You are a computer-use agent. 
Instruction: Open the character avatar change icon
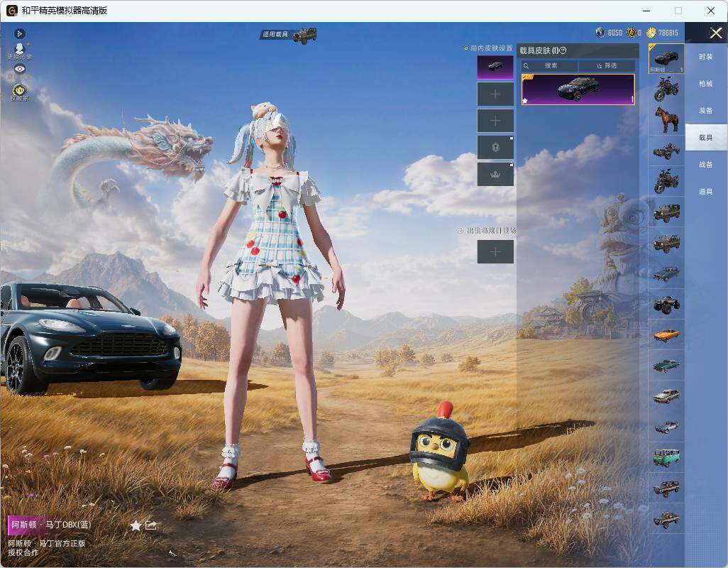[x=19, y=51]
